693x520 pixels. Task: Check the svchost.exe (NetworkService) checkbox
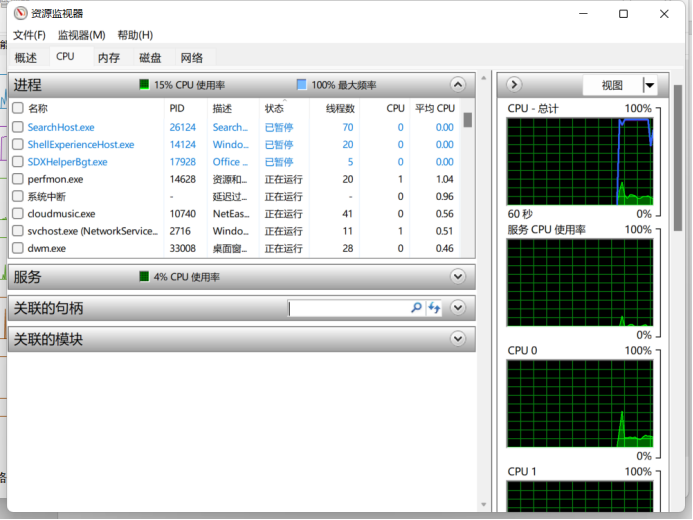18,231
